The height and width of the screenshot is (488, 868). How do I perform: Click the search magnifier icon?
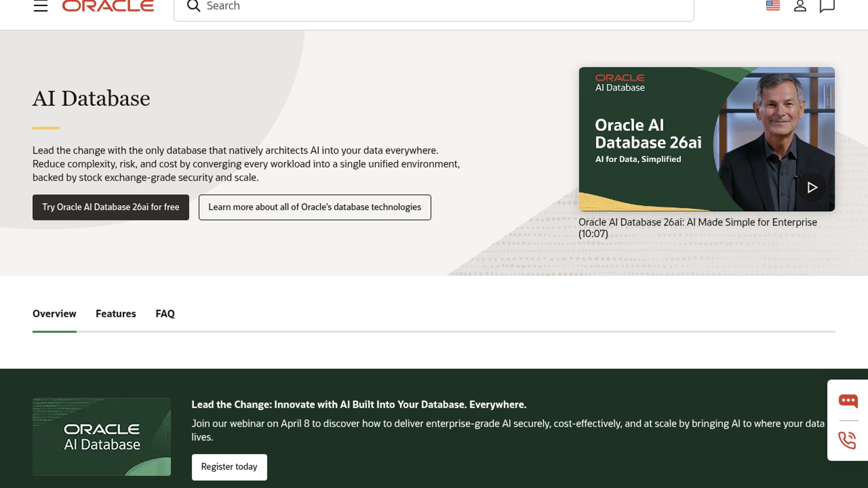[193, 6]
